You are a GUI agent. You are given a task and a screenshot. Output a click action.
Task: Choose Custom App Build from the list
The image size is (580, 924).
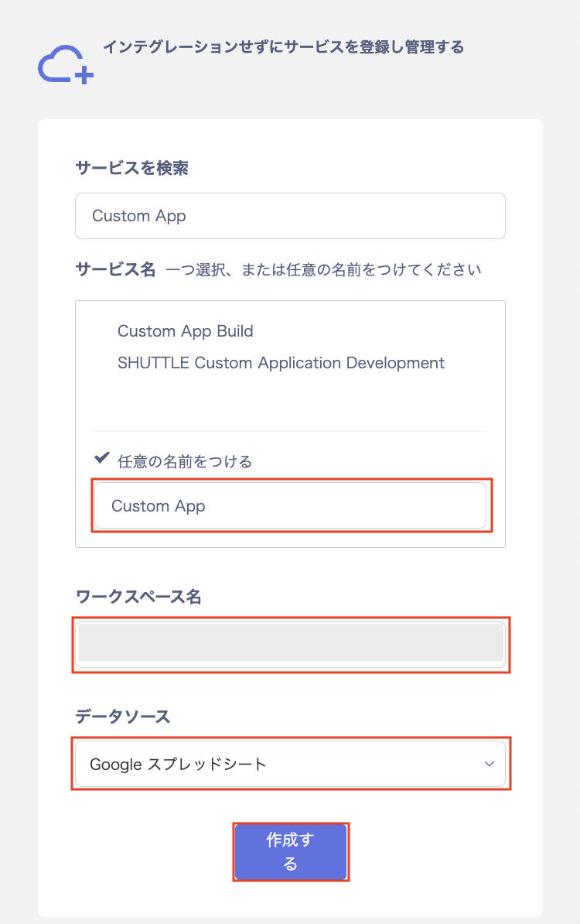186,331
